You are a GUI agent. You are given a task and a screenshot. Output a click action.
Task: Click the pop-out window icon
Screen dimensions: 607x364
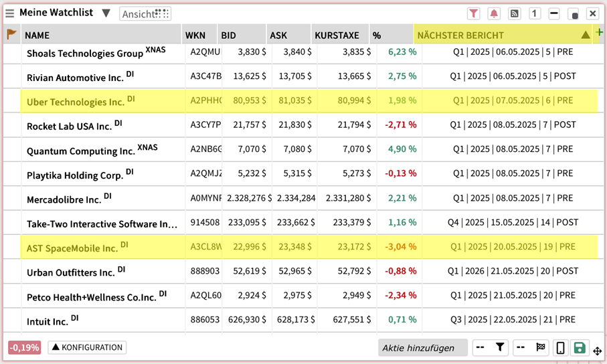click(574, 14)
